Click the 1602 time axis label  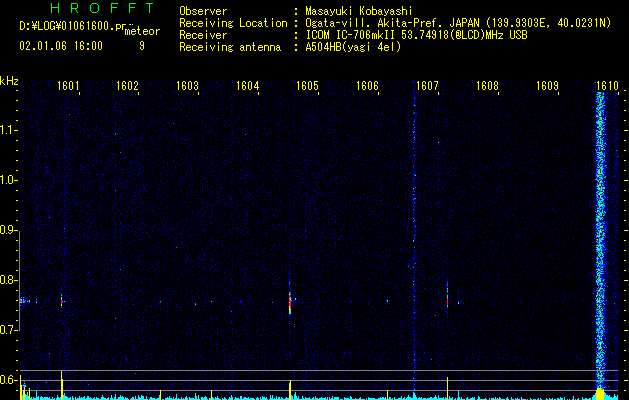128,86
